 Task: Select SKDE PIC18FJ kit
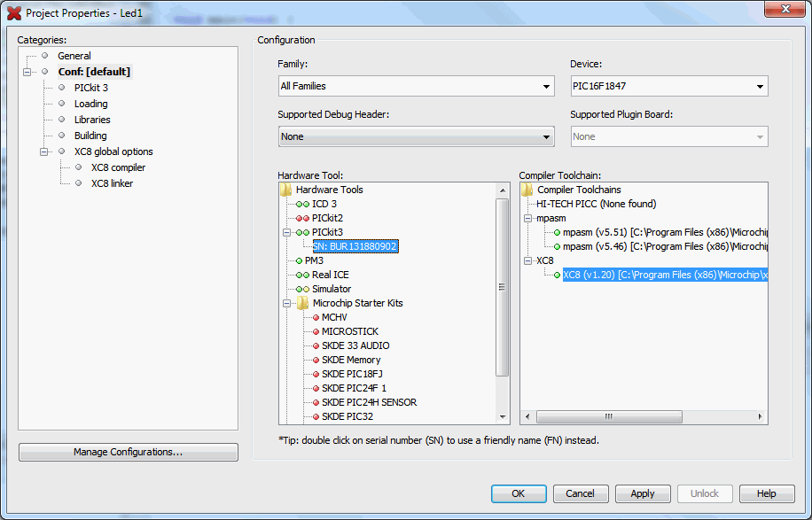coord(352,375)
